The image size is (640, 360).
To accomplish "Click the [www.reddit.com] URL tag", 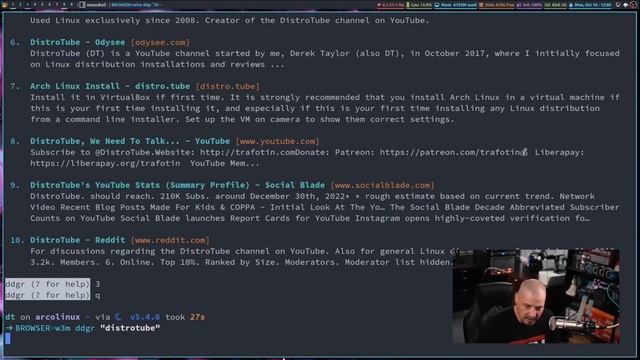I will pyautogui.click(x=170, y=240).
